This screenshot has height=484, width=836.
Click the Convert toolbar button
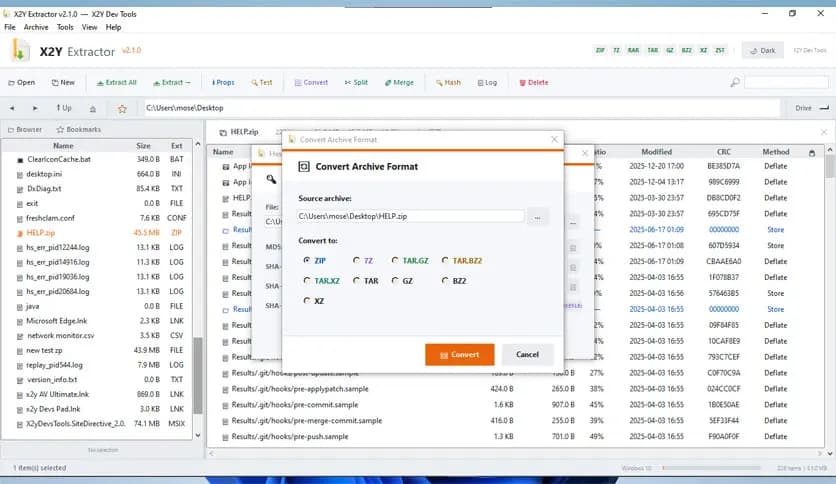coord(311,83)
